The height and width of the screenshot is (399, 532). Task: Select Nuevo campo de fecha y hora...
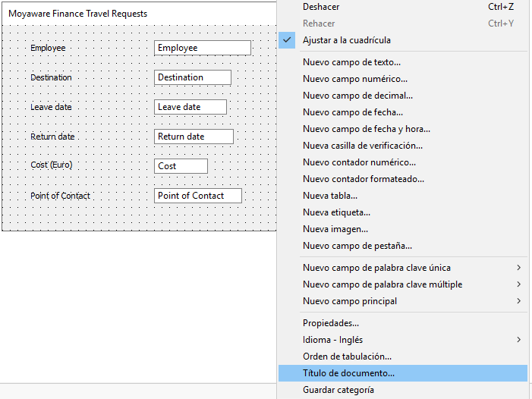pos(403,129)
